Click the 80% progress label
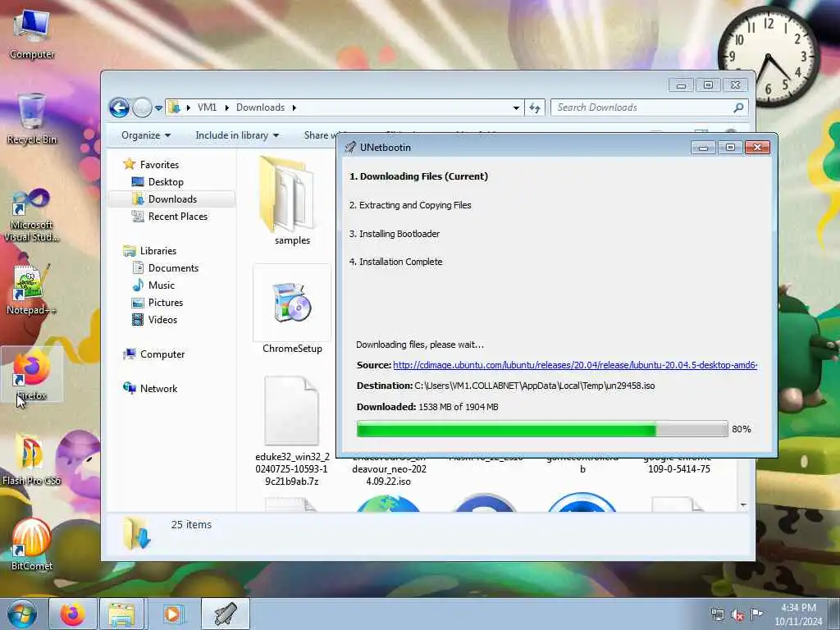This screenshot has height=630, width=840. coord(742,429)
